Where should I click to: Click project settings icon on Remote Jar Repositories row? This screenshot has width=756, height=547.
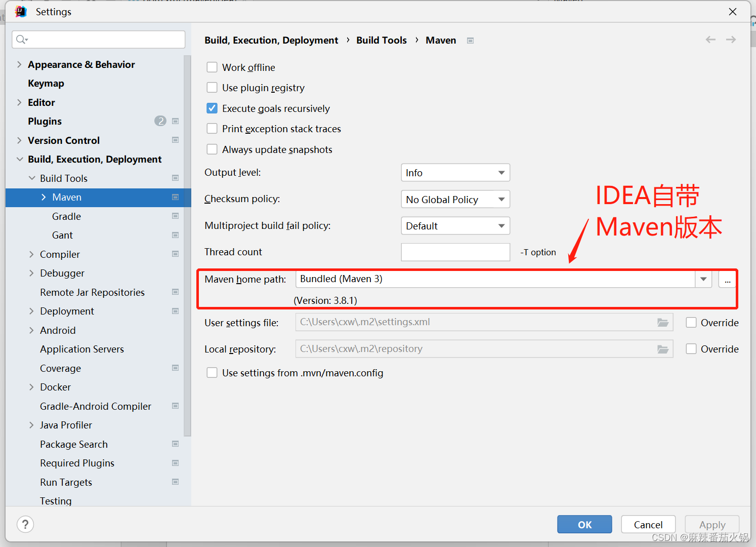point(176,292)
